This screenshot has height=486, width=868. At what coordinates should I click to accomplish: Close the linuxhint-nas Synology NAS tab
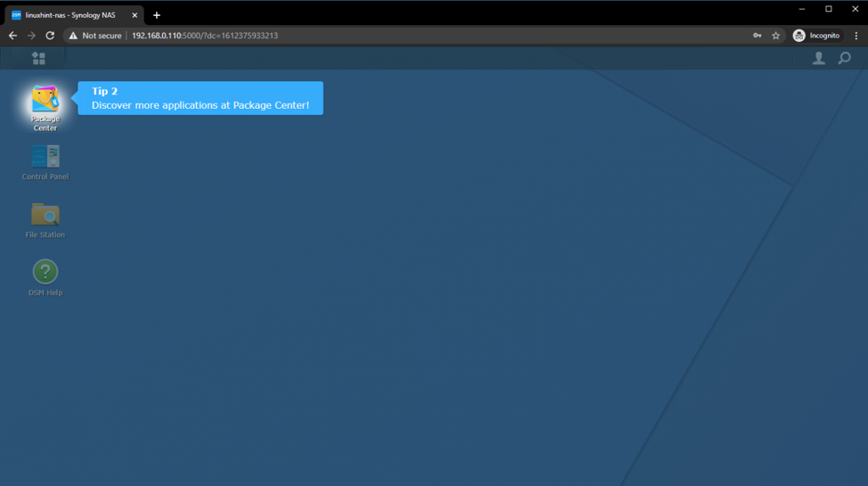(x=135, y=15)
